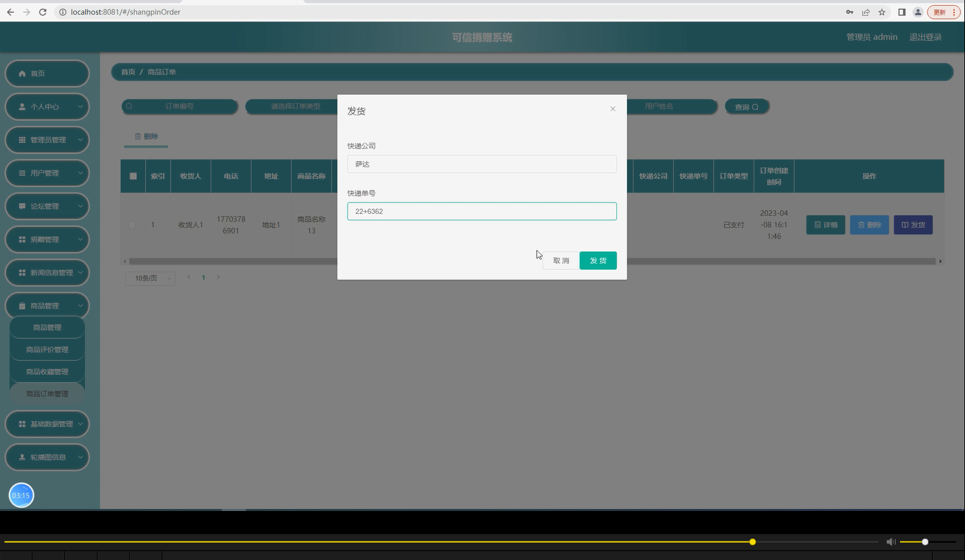This screenshot has height=560, width=965.
Task: Click the 订单编号 search field
Action: click(180, 106)
